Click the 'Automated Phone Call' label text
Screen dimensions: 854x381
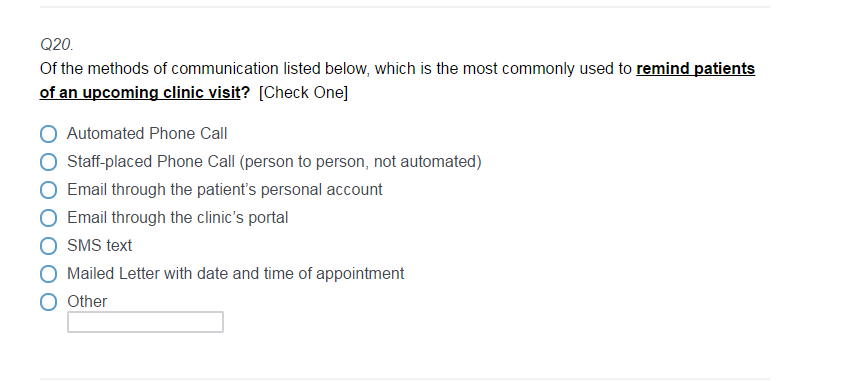click(x=147, y=133)
